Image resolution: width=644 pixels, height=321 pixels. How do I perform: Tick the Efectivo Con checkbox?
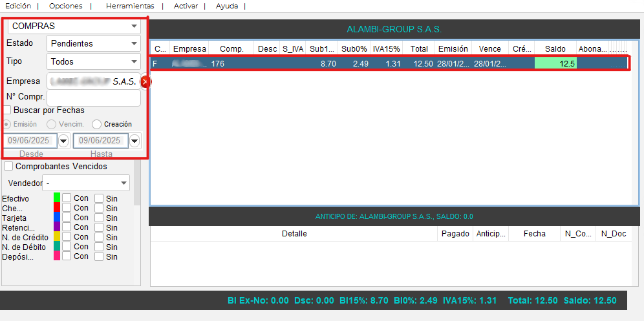coord(67,198)
